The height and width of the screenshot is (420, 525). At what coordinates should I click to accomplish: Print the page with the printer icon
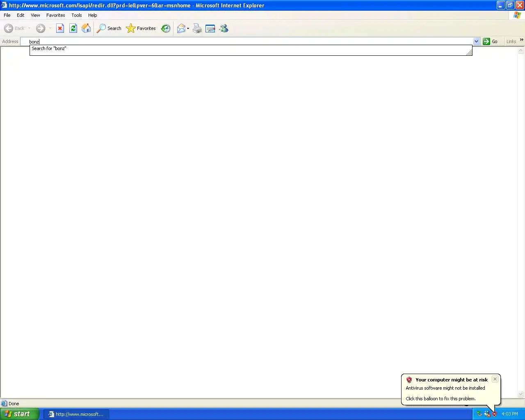coord(197,28)
